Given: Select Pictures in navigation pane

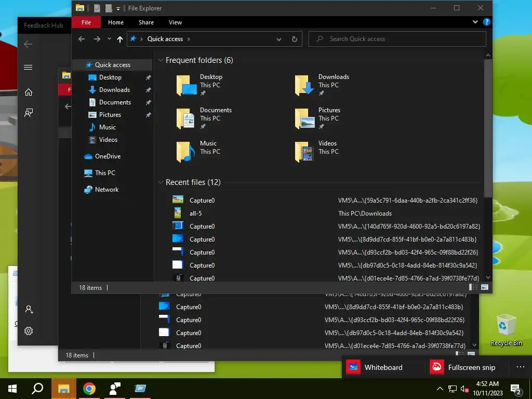Looking at the screenshot, I should (x=110, y=115).
